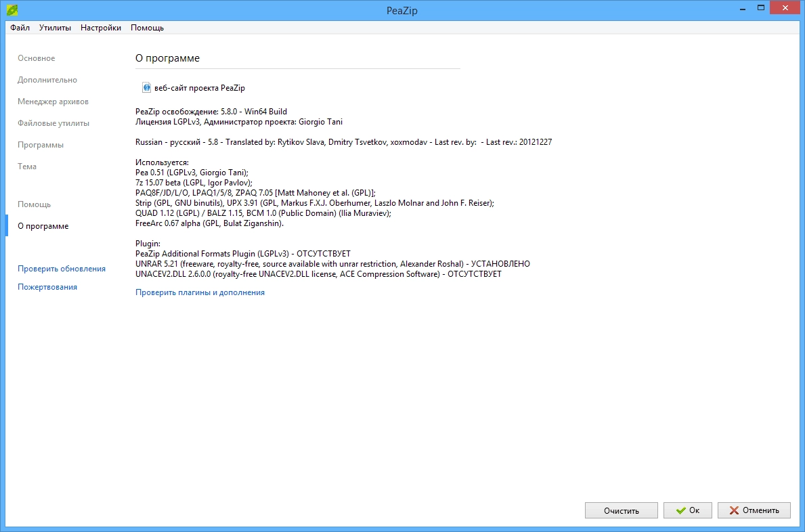The image size is (805, 532).
Task: Open the Файл menu
Action: (x=20, y=28)
